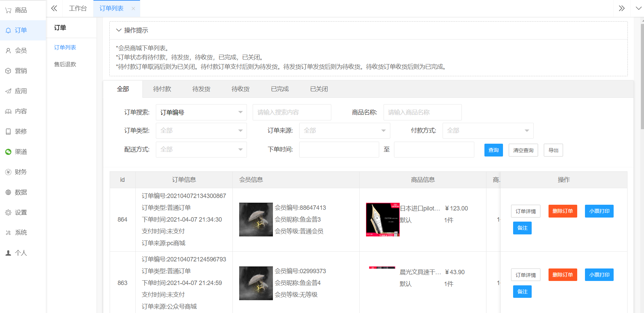Open the 订单来源 dropdown
Image resolution: width=644 pixels, height=313 pixels.
[x=345, y=131]
